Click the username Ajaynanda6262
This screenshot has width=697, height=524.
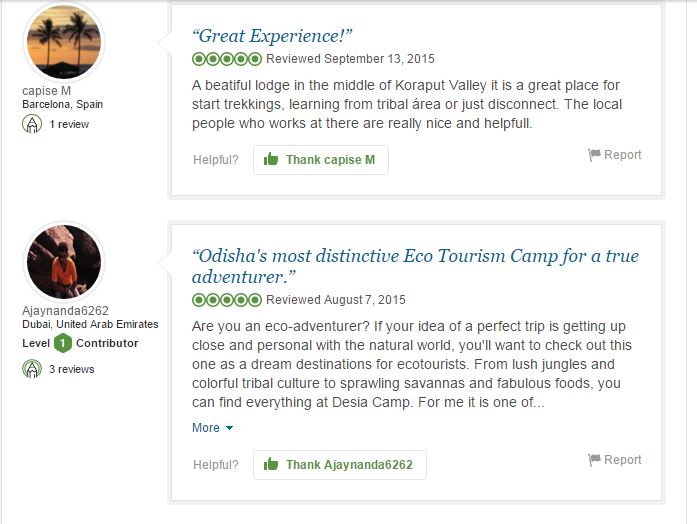tap(65, 311)
